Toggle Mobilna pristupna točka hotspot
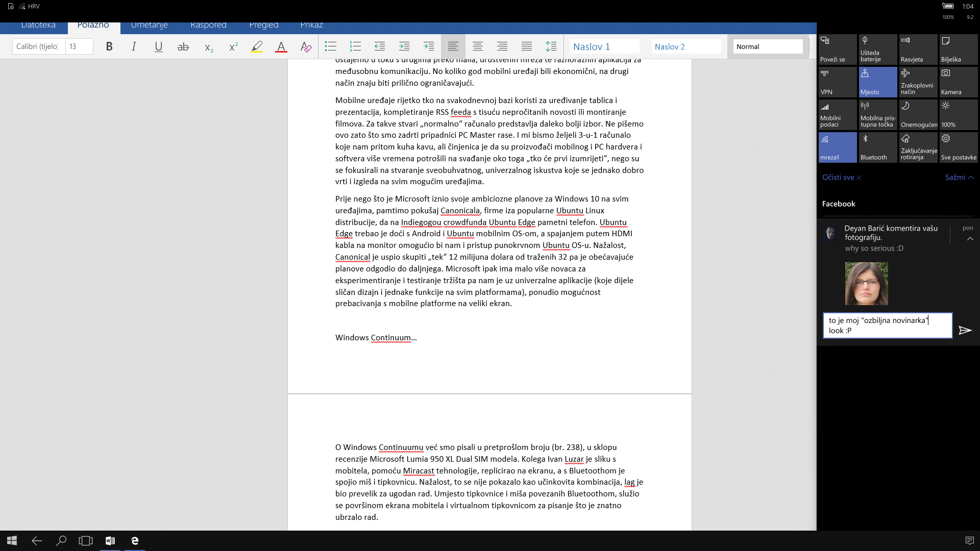This screenshot has height=551, width=980. click(x=878, y=115)
